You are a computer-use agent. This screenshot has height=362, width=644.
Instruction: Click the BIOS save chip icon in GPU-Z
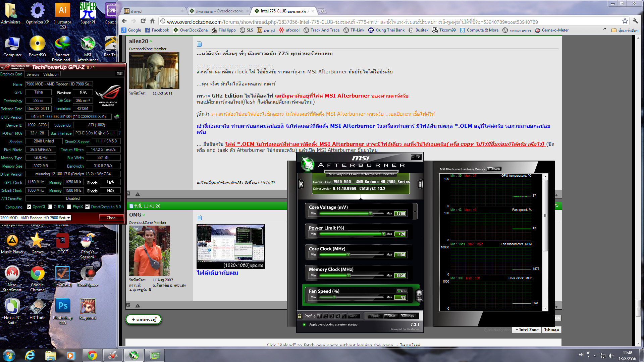(x=117, y=117)
